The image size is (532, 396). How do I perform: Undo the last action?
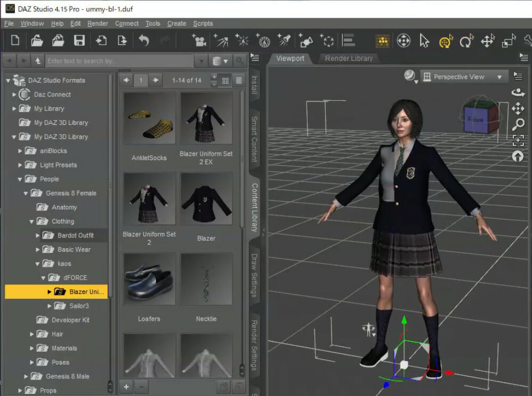click(144, 41)
